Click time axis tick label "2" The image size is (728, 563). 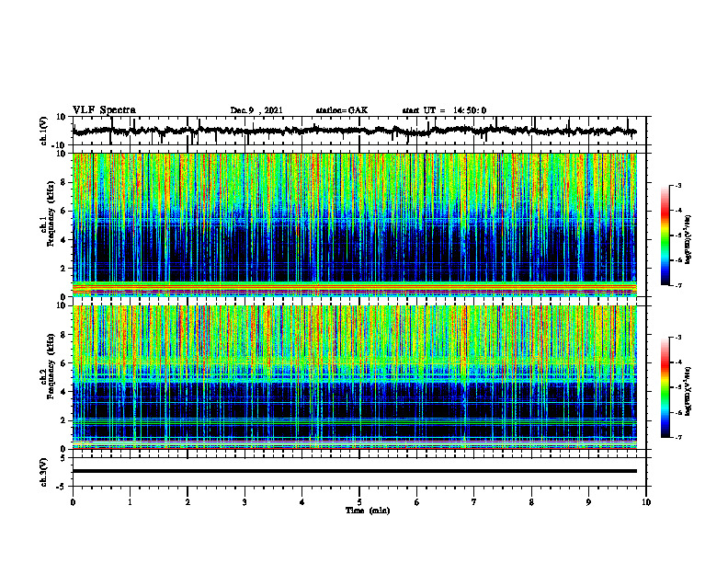tap(188, 502)
